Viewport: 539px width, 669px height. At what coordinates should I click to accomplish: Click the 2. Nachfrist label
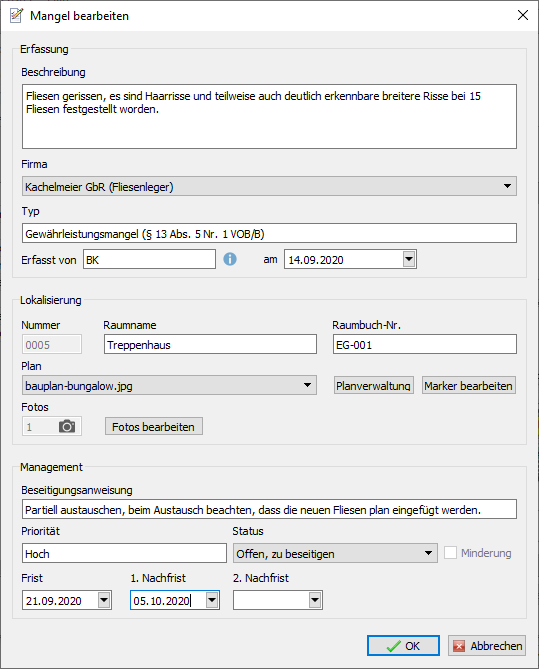(x=261, y=578)
